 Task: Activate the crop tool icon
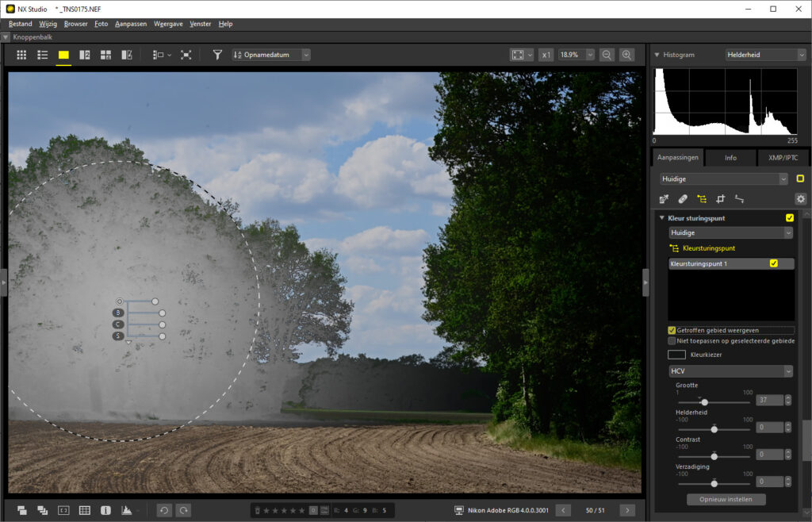point(721,199)
